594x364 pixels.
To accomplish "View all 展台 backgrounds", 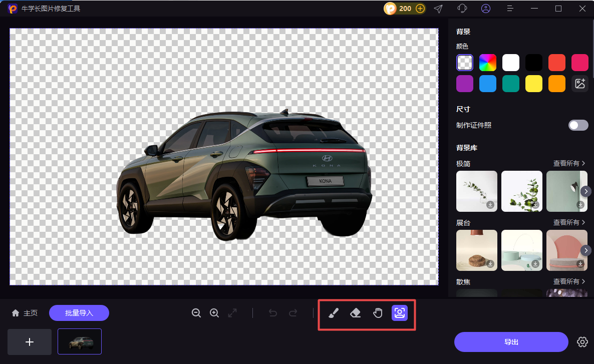I will click(569, 222).
